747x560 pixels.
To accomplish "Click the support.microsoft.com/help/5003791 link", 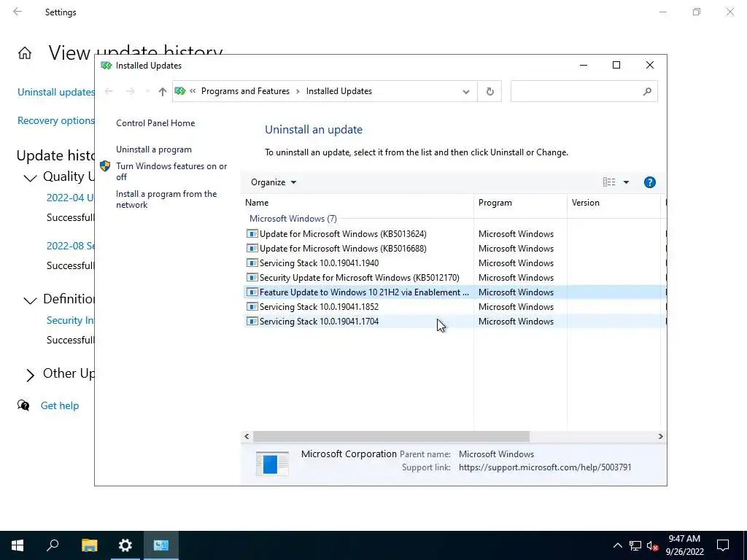I will click(545, 467).
